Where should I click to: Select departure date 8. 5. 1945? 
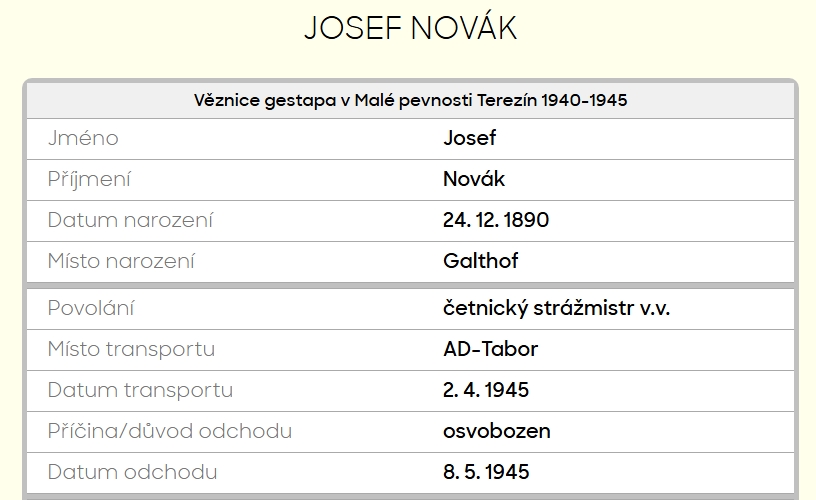486,472
